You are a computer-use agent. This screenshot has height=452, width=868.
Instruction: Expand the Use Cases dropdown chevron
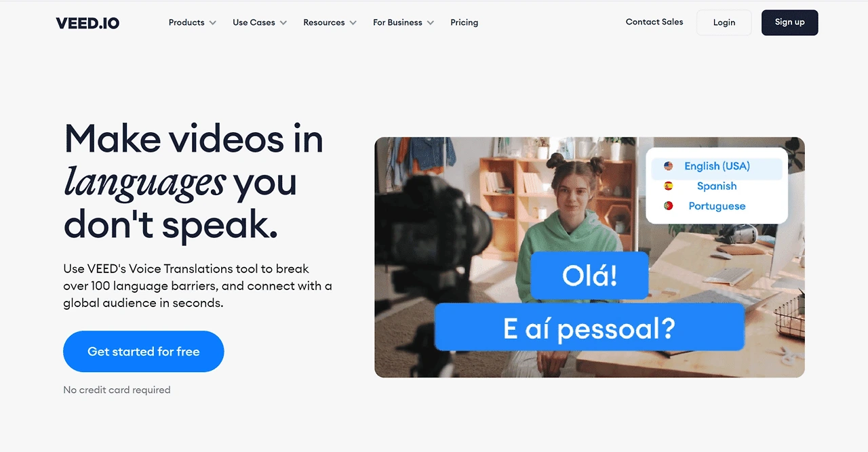[283, 23]
